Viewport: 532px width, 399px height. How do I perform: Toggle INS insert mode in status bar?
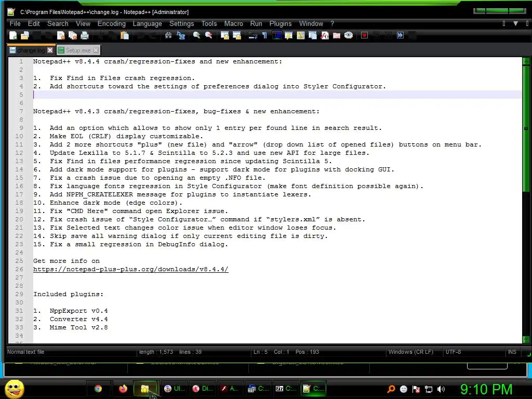512,352
